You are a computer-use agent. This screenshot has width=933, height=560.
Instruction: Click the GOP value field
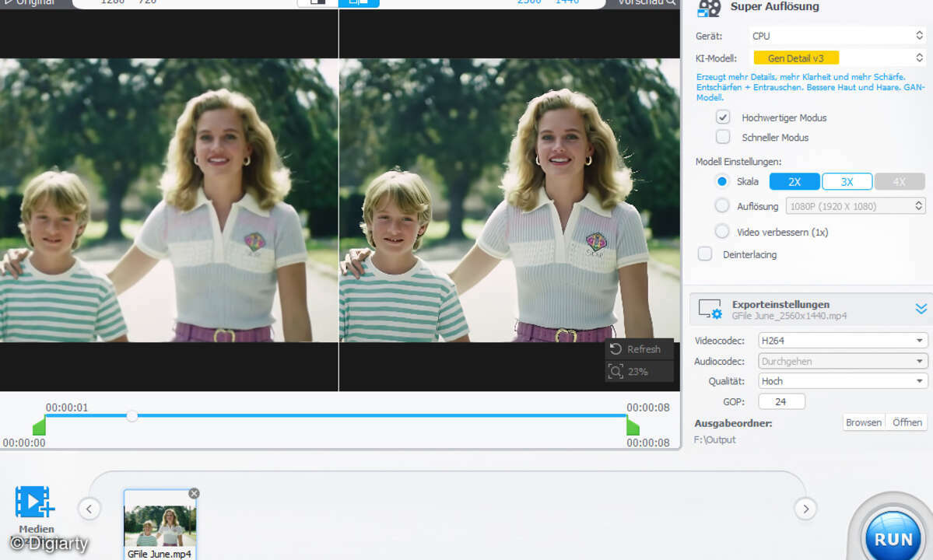coord(781,402)
